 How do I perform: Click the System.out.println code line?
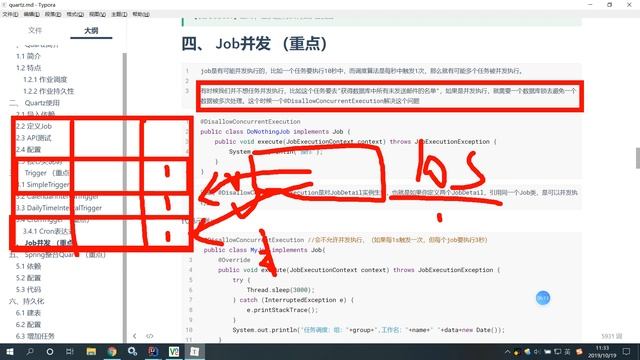[369, 330]
